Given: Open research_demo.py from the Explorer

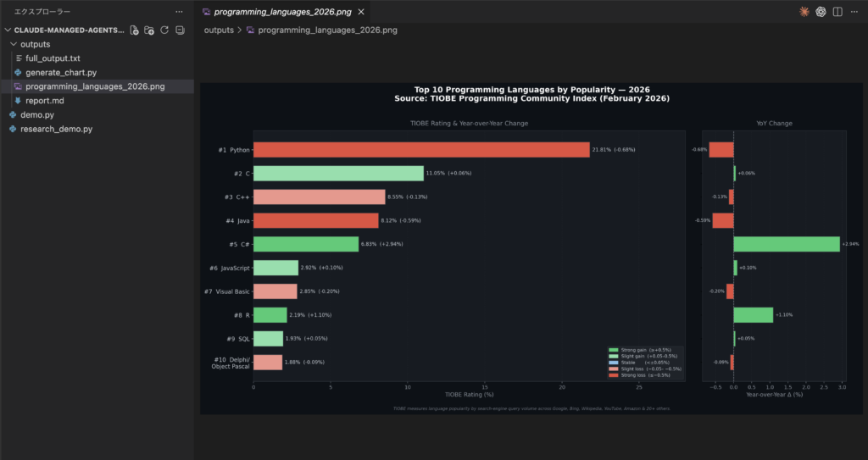Looking at the screenshot, I should pyautogui.click(x=56, y=130).
